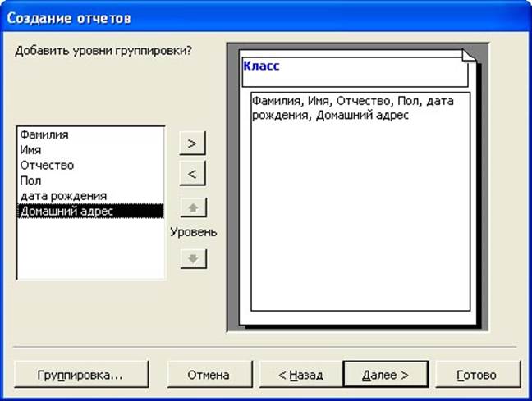Finish wizard with Готово button
The width and height of the screenshot is (532, 401).
click(x=478, y=375)
